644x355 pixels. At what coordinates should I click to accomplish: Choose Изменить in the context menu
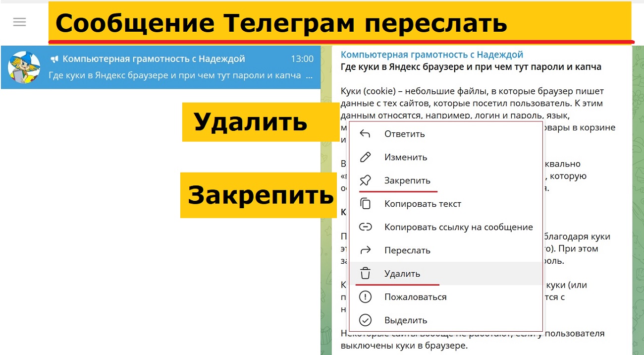[446, 157]
